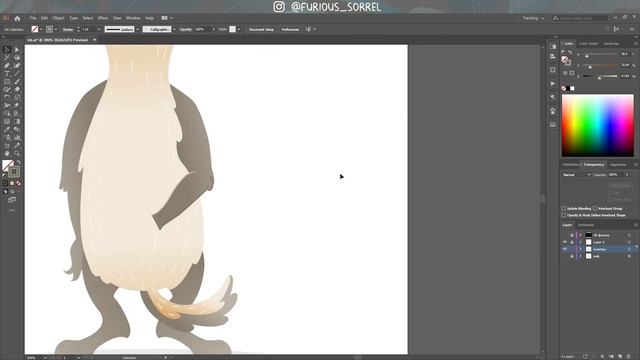Select the Eyedropper tool
The width and height of the screenshot is (640, 360).
(x=7, y=129)
